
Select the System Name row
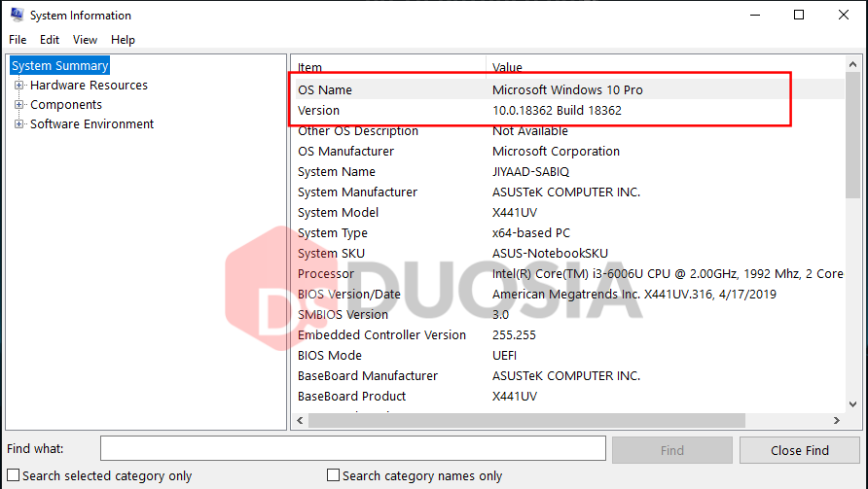568,171
